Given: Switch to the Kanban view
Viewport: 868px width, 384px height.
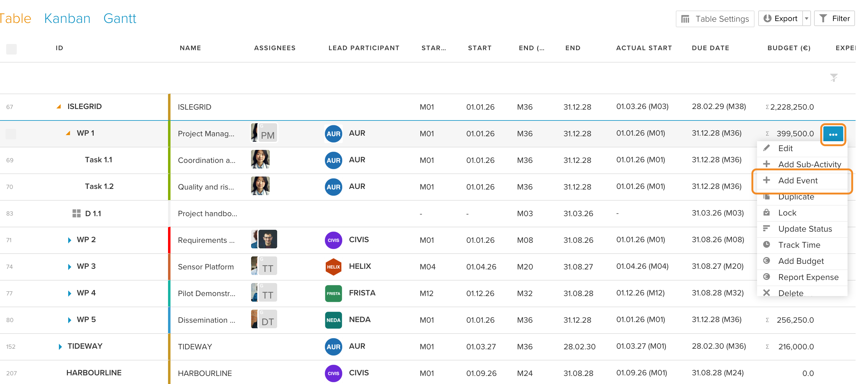Looking at the screenshot, I should pos(67,18).
